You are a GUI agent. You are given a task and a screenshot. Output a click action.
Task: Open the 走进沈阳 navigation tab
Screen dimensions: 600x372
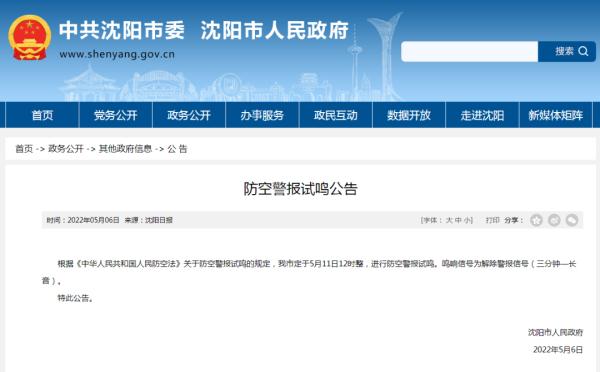tap(482, 115)
